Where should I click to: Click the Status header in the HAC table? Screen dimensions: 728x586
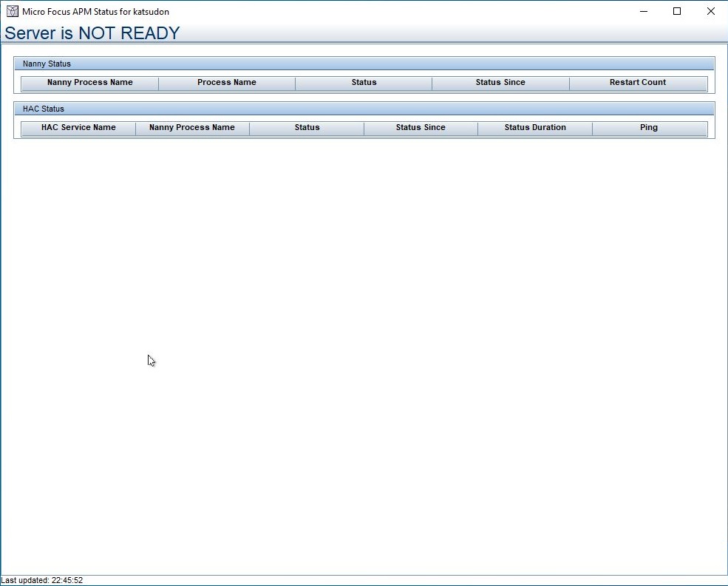coord(306,127)
